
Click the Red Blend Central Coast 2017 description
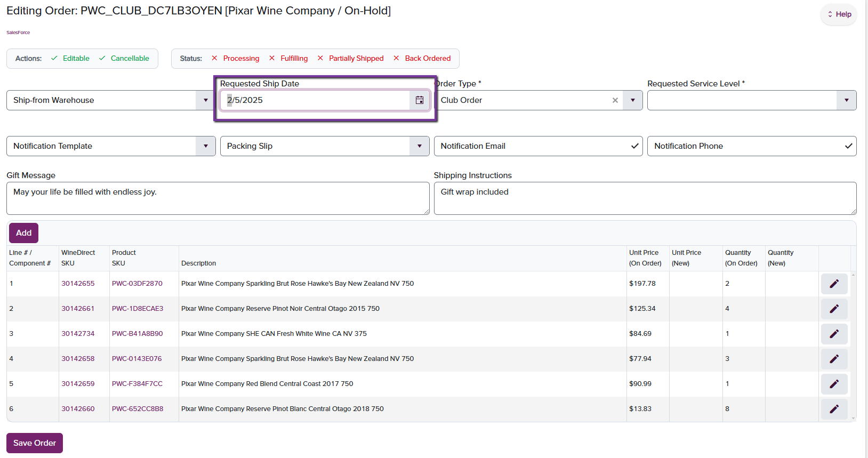267,384
